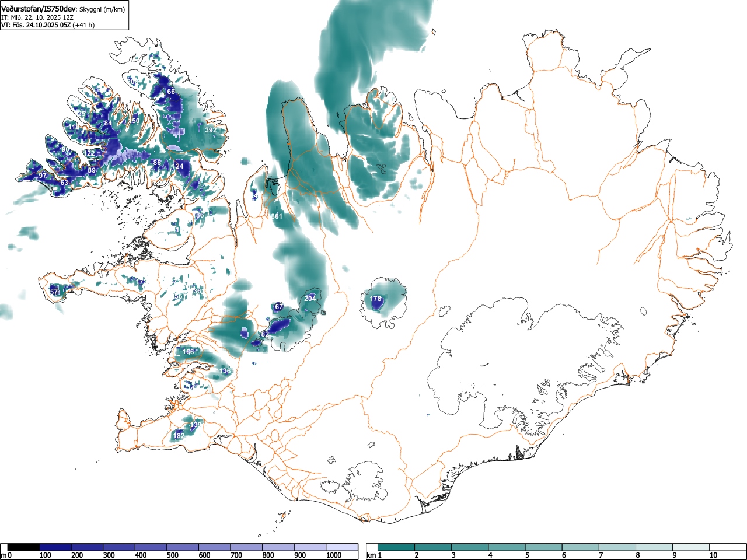Click the 57 value on Snæfellsnes tip
Image resolution: width=747 pixels, height=560 pixels.
(54, 292)
